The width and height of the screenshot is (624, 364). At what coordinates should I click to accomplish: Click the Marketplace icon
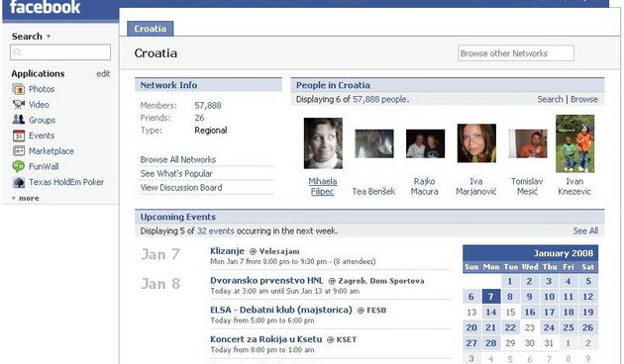[18, 151]
